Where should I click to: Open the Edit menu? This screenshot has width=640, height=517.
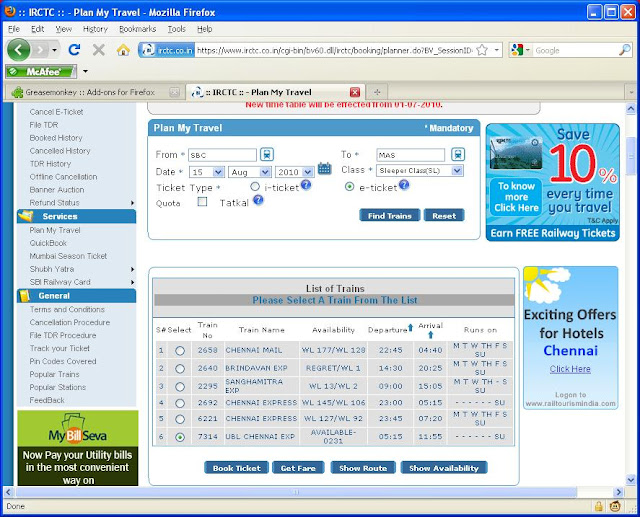(37, 29)
